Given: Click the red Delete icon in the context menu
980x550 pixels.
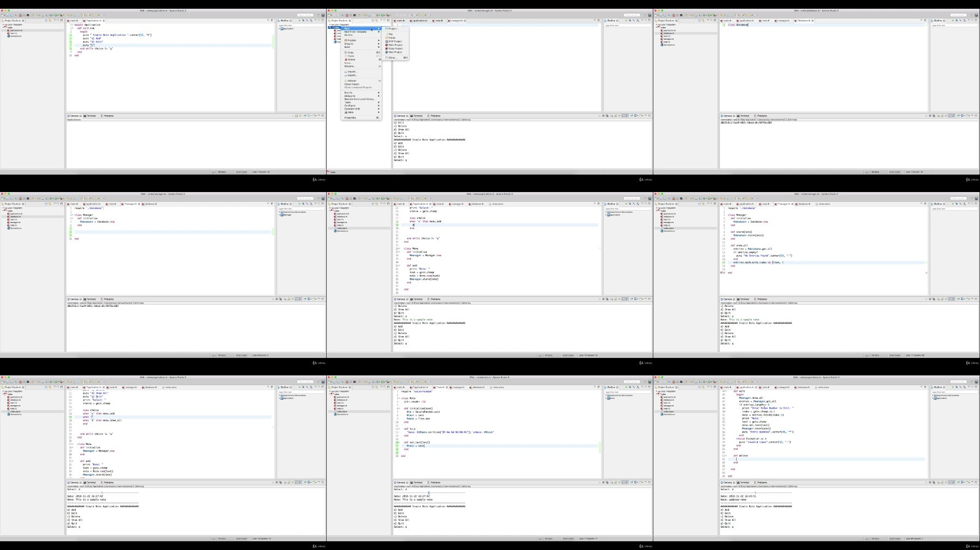Looking at the screenshot, I should (346, 59).
